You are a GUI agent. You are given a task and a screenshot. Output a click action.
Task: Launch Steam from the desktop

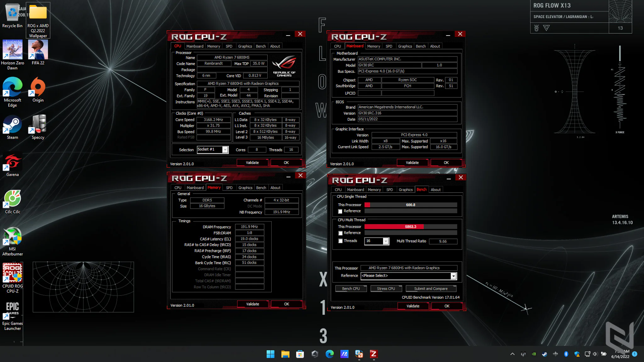[x=12, y=127]
